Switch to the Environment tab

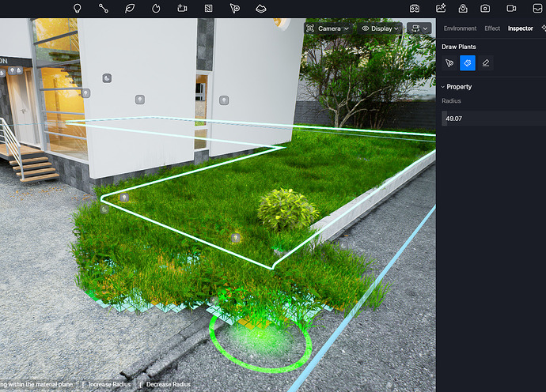pos(460,28)
